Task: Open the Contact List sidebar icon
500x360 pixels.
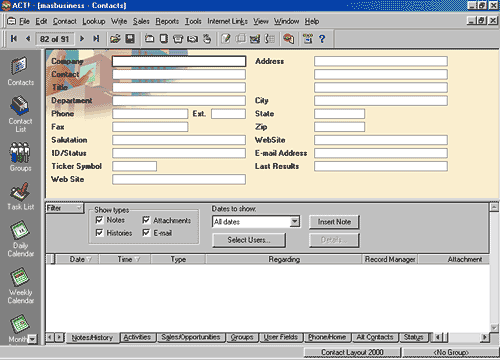Action: 20,114
